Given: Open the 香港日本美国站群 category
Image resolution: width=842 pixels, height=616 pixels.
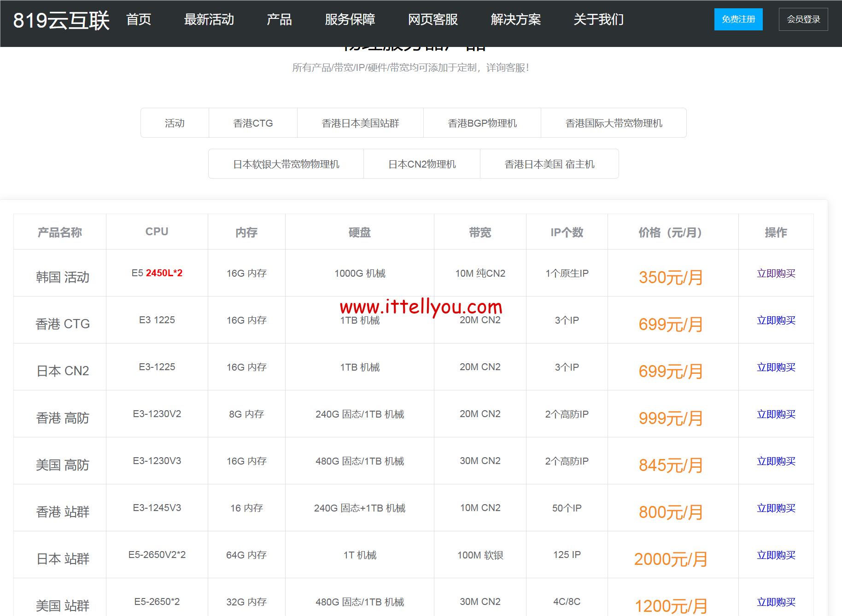Looking at the screenshot, I should 360,122.
